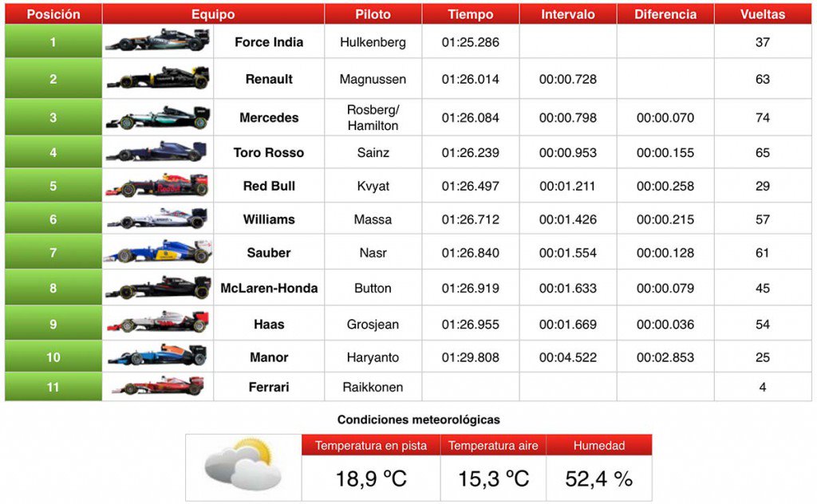The height and width of the screenshot is (504, 817).
Task: Click lap time 01:25.286
Action: click(471, 42)
